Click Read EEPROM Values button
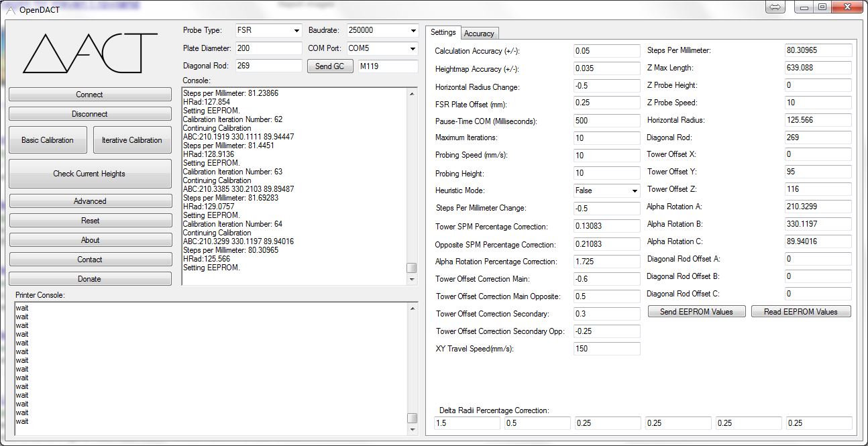The height and width of the screenshot is (446, 868). click(x=800, y=312)
